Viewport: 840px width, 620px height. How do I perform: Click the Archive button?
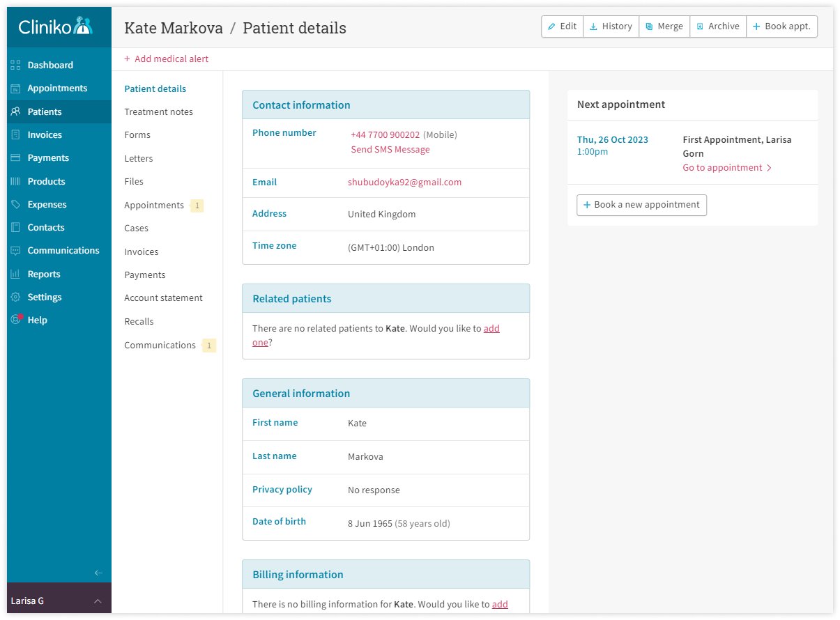(717, 26)
